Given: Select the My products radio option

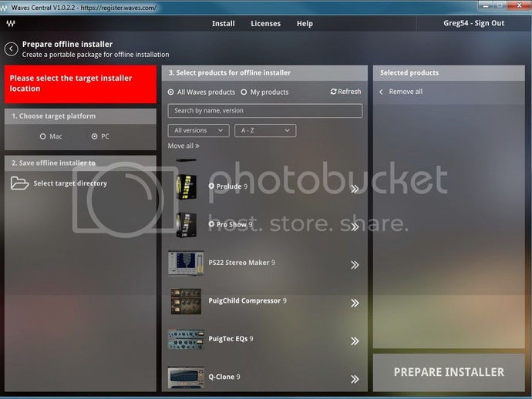Looking at the screenshot, I should pos(244,92).
